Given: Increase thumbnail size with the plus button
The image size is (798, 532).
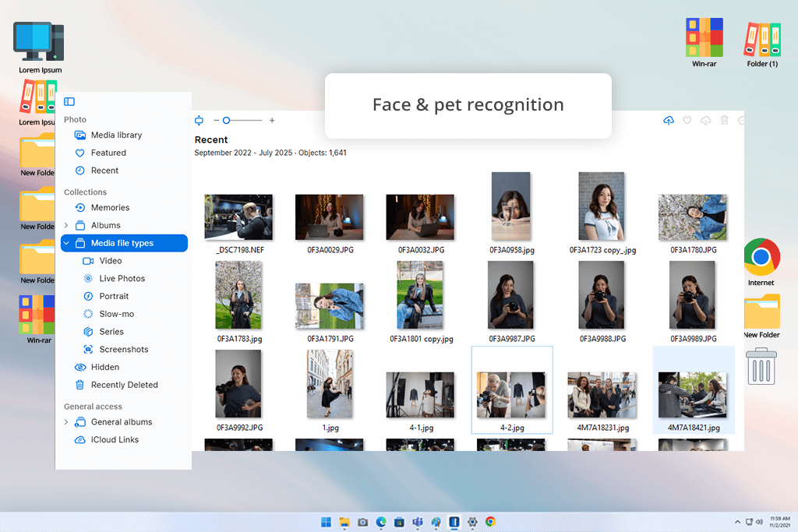Looking at the screenshot, I should click(x=272, y=121).
